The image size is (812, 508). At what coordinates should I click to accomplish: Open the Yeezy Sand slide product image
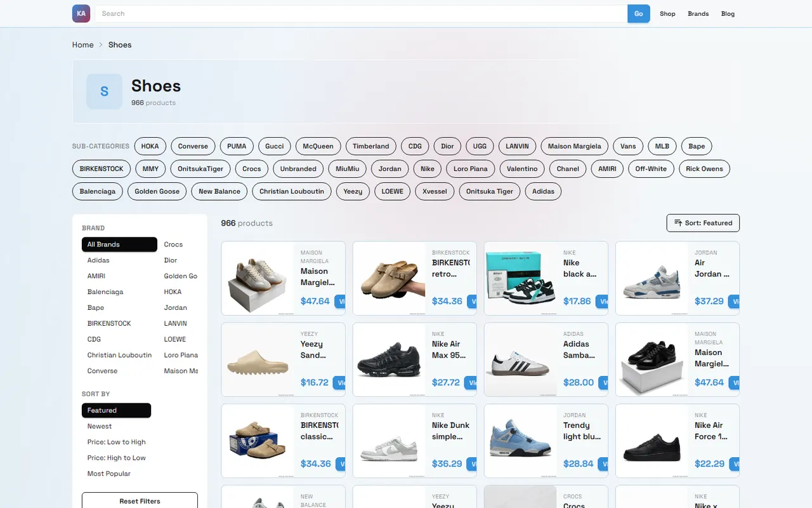[258, 359]
